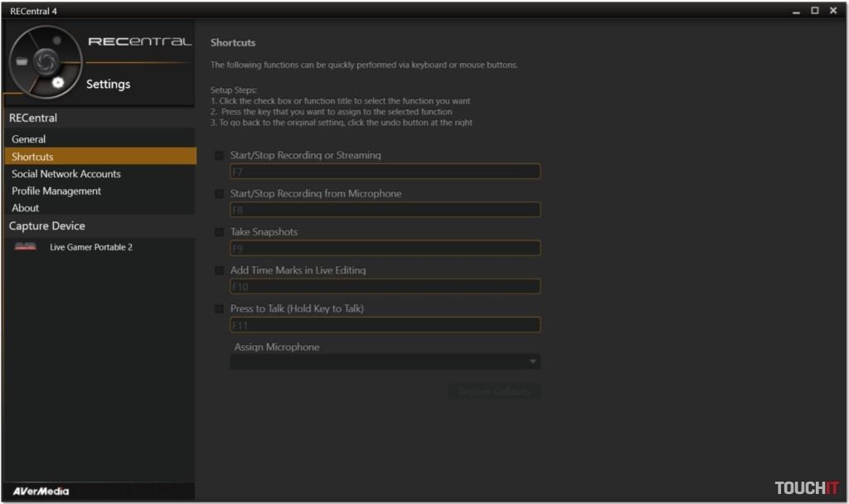Tick the Take Snapshots checkbox
The height and width of the screenshot is (504, 849).
(220, 232)
